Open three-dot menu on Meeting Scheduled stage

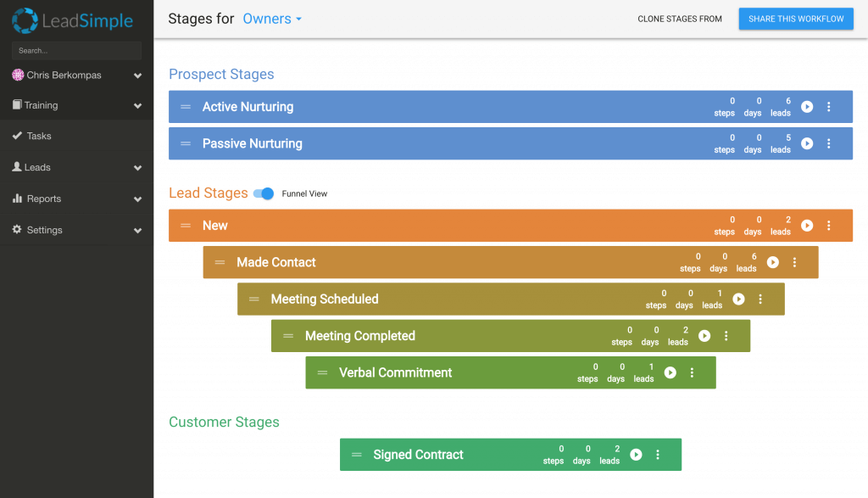(x=760, y=299)
